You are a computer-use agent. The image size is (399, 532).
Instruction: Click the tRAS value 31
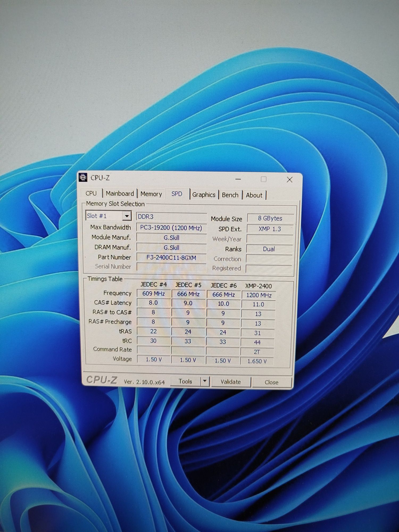(x=257, y=333)
